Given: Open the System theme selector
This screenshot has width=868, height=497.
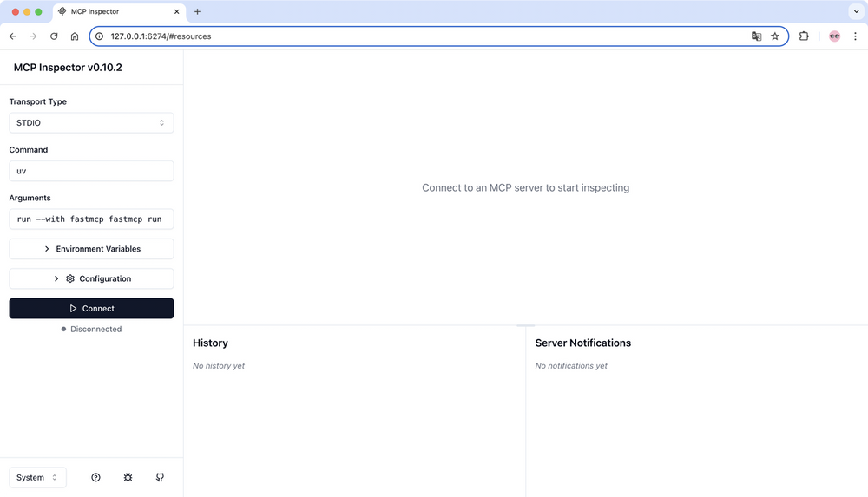Looking at the screenshot, I should click(37, 477).
